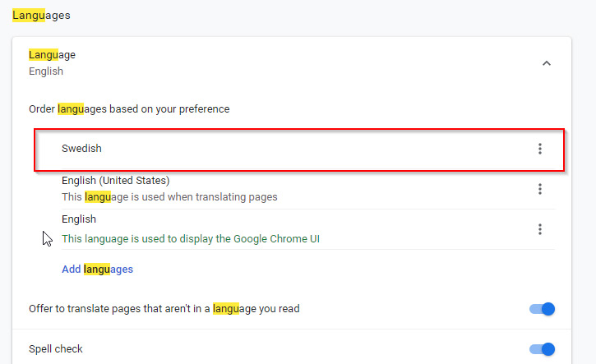Turn off the Spell check toggle
596x364 pixels.
(543, 349)
